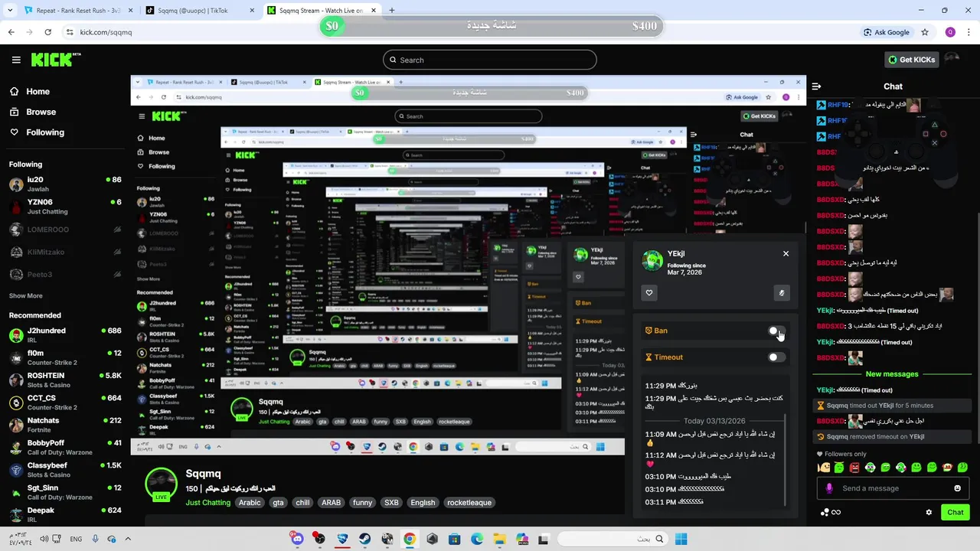Screen dimensions: 980x551
Task: Open YZN06 channel in Following list
Action: click(x=64, y=207)
